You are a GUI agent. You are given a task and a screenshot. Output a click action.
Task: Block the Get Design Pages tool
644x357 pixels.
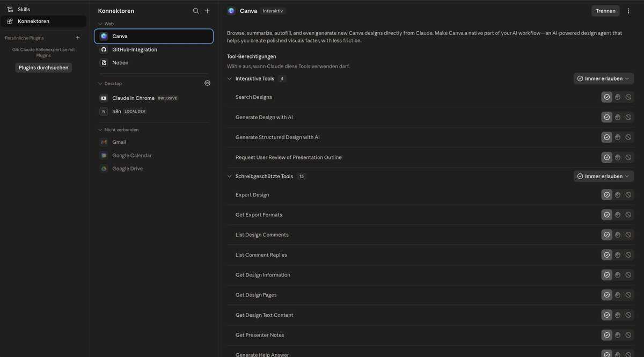click(628, 295)
